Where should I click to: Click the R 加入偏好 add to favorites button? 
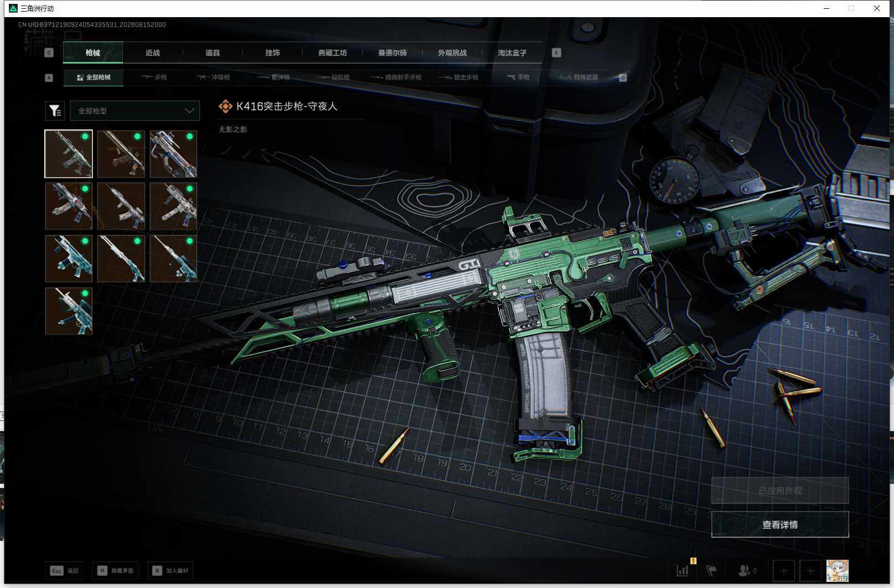pos(171,570)
